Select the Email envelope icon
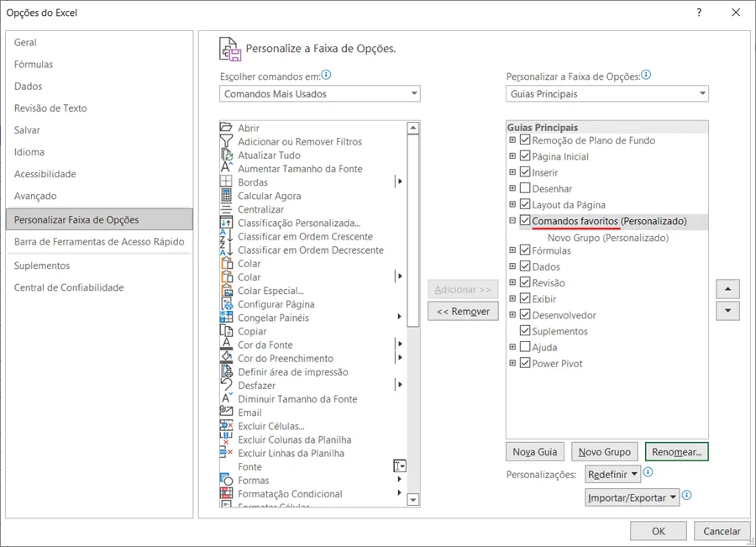Image resolution: width=756 pixels, height=547 pixels. (x=226, y=412)
